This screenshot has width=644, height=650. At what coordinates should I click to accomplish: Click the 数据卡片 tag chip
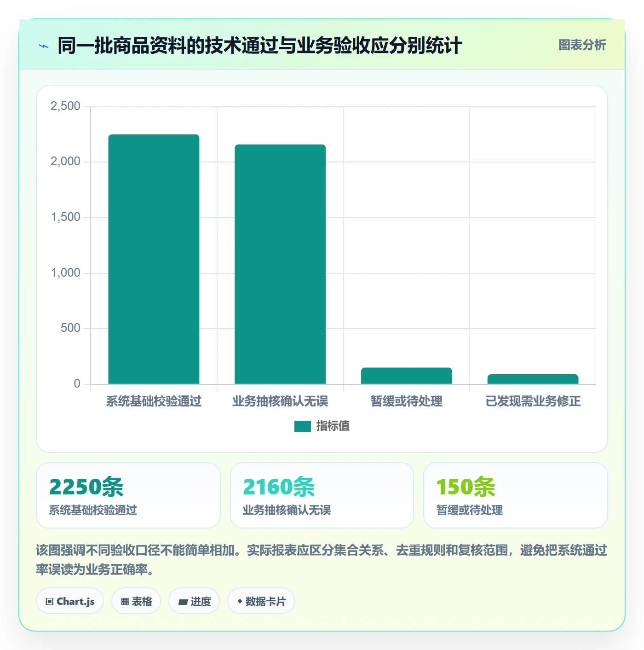pyautogui.click(x=261, y=601)
